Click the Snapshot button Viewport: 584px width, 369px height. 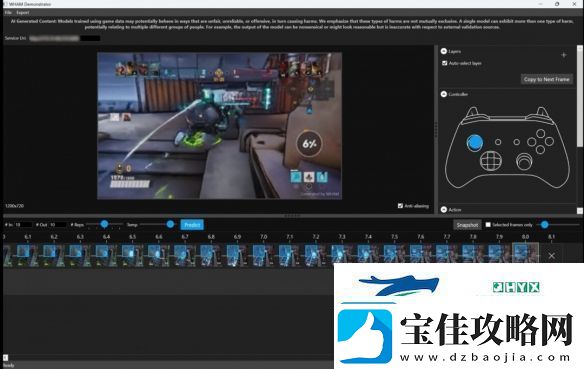click(467, 225)
